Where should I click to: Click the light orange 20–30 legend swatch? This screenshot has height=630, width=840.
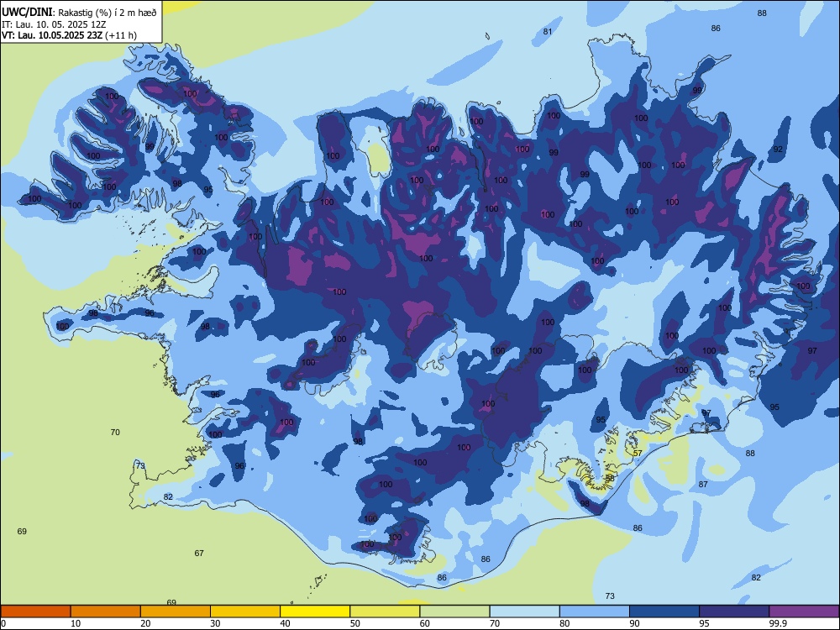click(x=176, y=612)
